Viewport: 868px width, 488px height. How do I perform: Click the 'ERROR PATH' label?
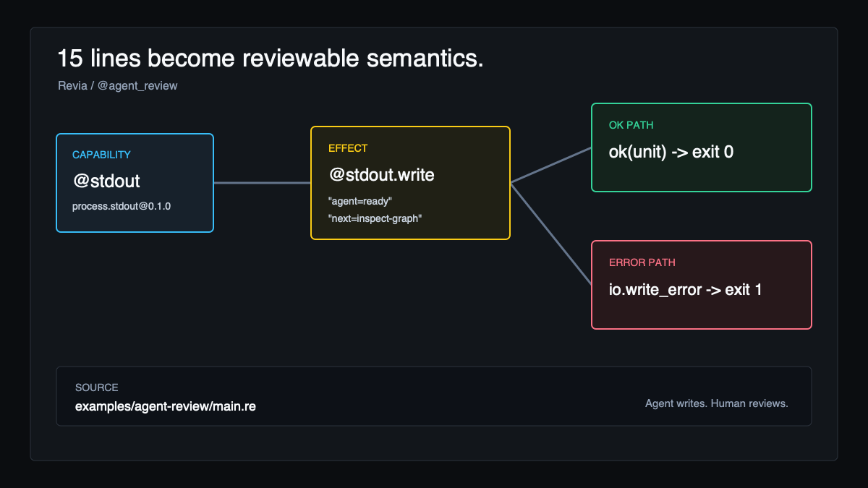click(642, 262)
